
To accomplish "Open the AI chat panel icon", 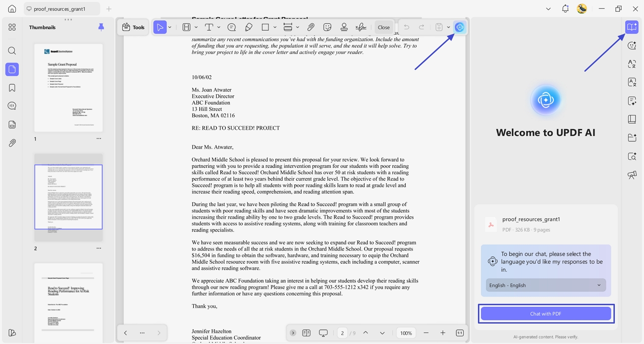I will pos(632,27).
